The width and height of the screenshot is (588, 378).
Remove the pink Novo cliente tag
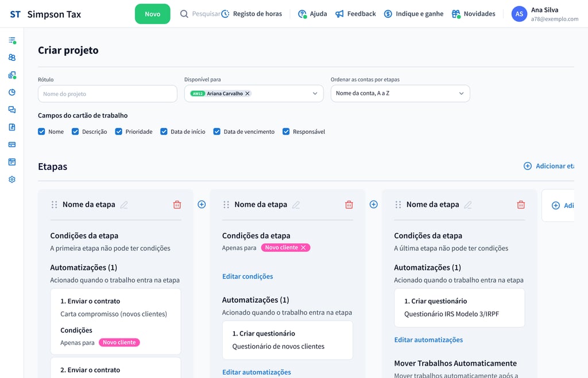tap(304, 248)
